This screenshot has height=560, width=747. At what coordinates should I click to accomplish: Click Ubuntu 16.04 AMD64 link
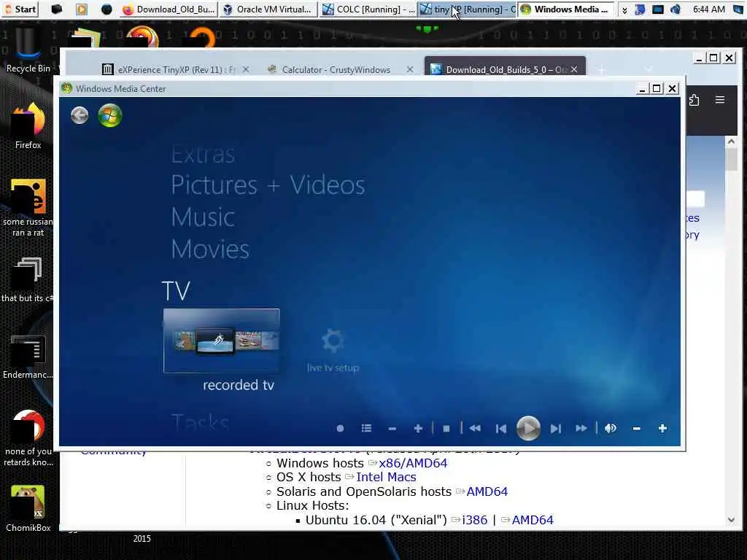coord(533,519)
